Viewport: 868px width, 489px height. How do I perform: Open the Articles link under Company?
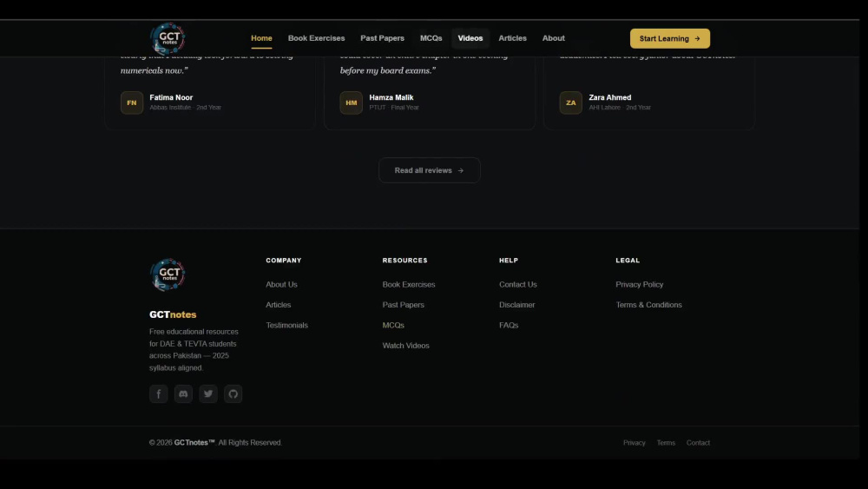point(278,305)
